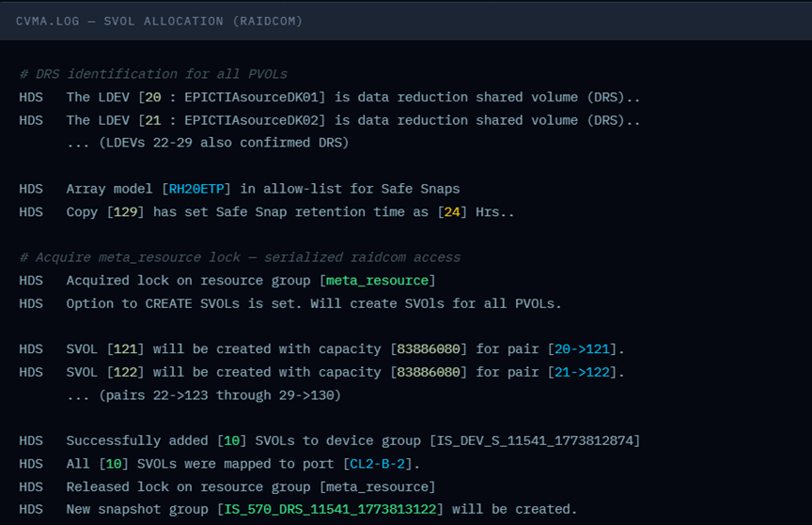Click the Acquire meta_resource lock comment line
The height and width of the screenshot is (525, 812).
(x=240, y=257)
